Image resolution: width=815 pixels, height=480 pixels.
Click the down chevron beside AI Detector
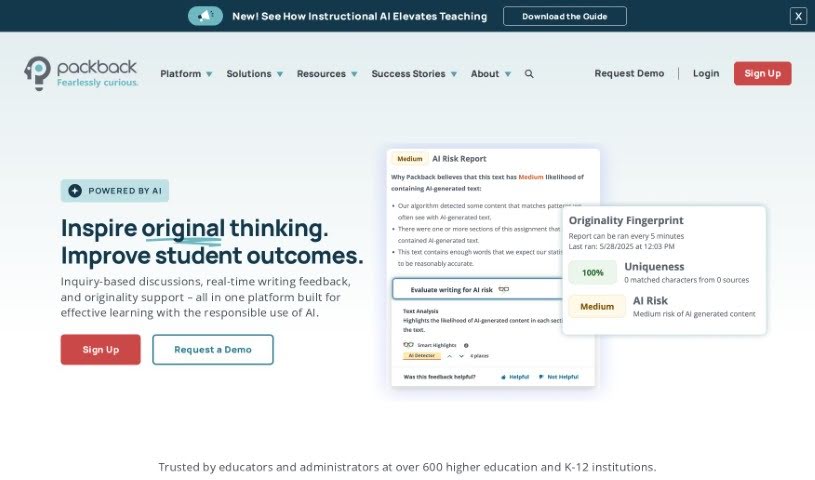[x=461, y=356]
